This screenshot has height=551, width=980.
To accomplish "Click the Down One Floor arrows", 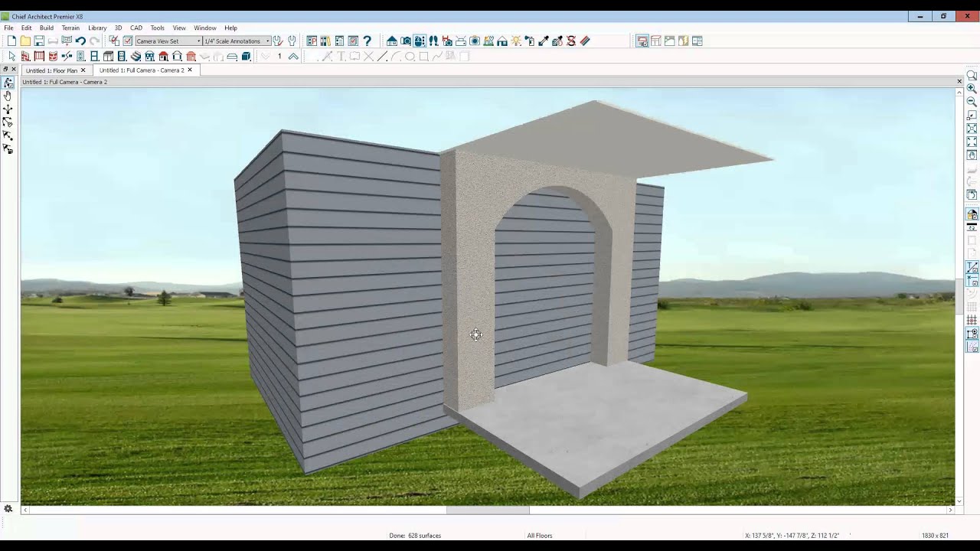I will 266,57.
